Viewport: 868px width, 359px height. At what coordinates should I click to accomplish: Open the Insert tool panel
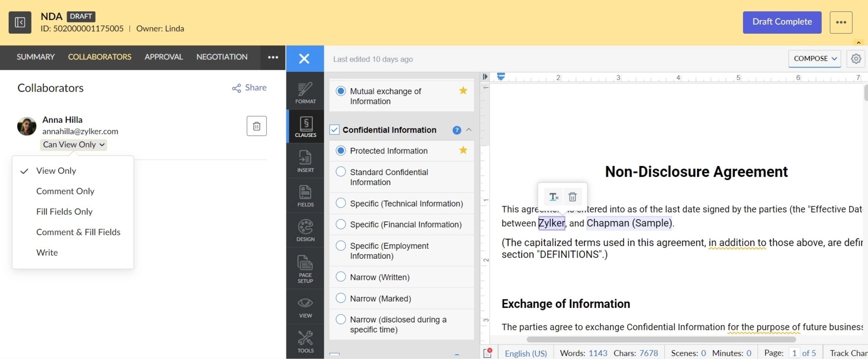[305, 161]
